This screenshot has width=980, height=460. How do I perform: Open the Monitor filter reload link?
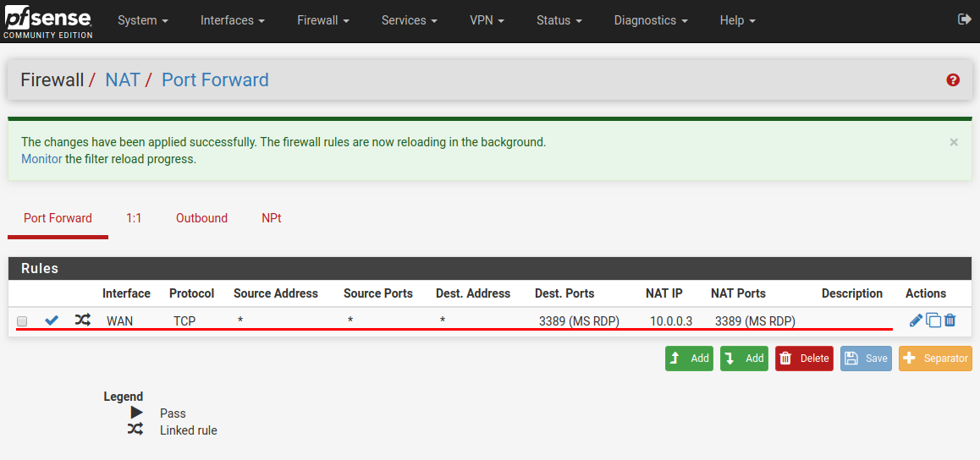click(41, 159)
